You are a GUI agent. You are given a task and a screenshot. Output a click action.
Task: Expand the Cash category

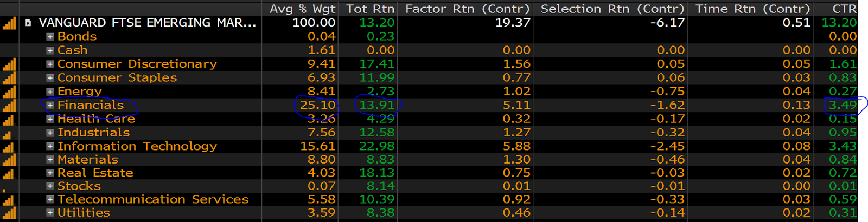click(50, 50)
